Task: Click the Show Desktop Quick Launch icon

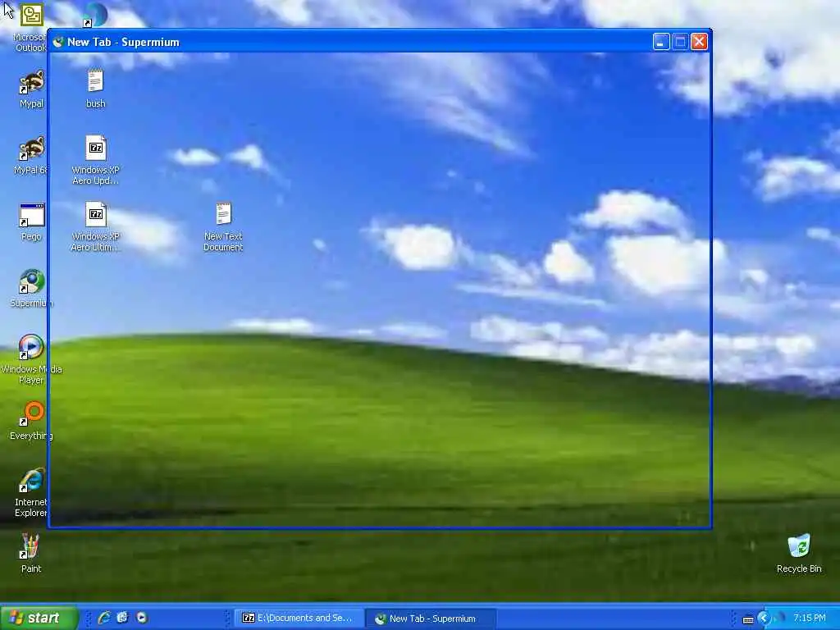Action: [123, 618]
